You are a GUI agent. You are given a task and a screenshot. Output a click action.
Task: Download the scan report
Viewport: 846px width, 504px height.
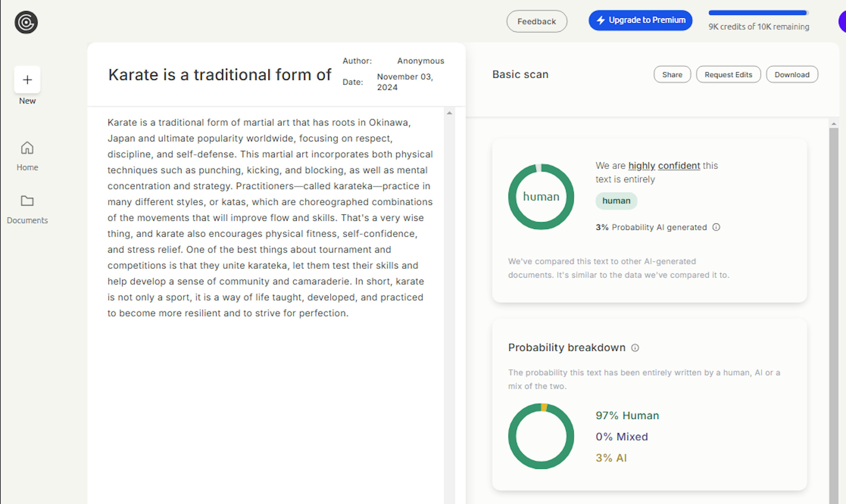(x=792, y=74)
